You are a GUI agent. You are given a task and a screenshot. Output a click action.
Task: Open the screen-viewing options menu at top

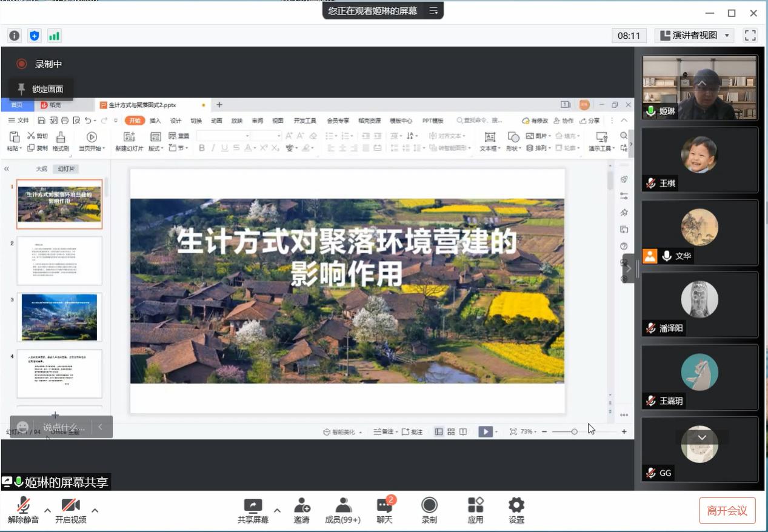(x=433, y=11)
